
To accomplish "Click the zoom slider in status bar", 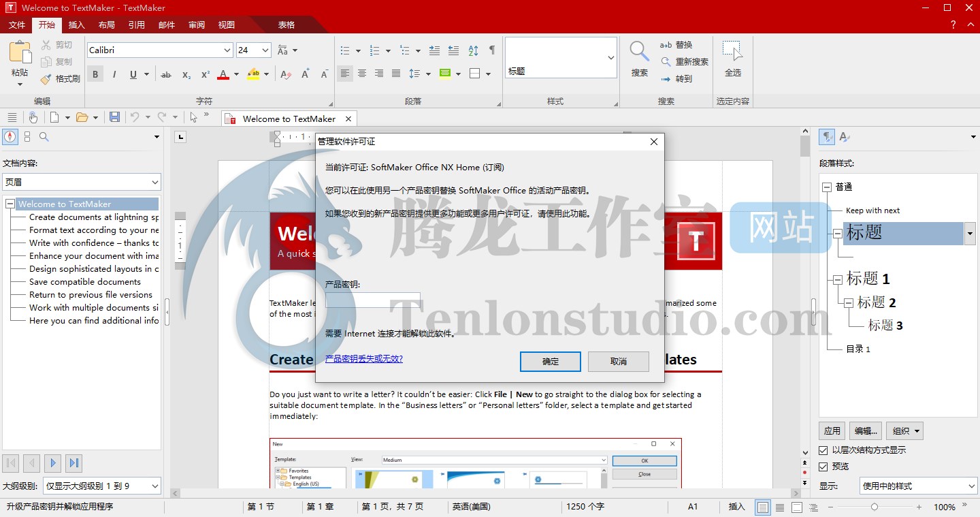I will 875,507.
